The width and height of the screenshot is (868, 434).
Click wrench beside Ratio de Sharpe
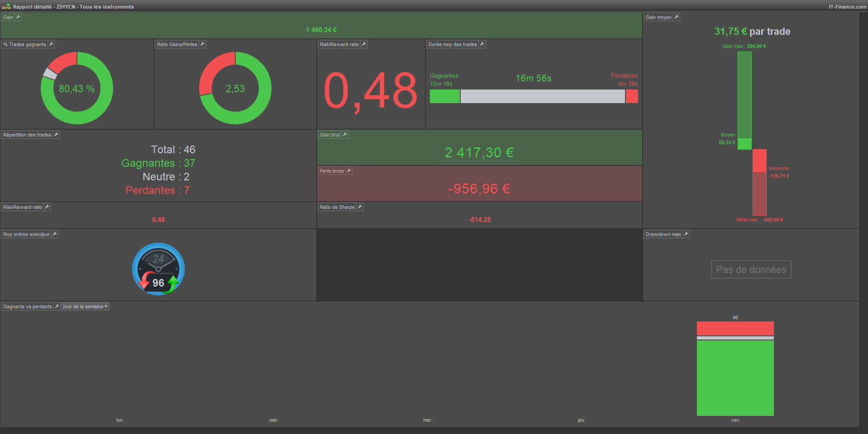[x=360, y=207]
